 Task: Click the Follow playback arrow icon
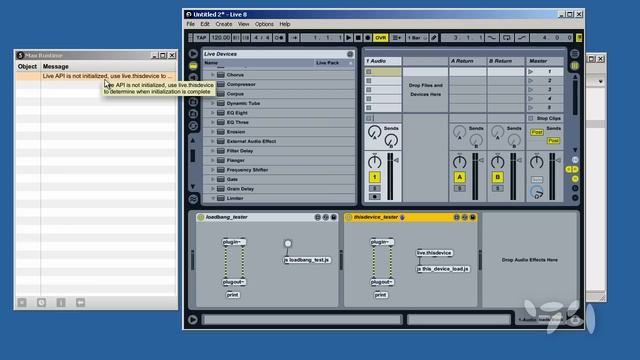[x=294, y=38]
